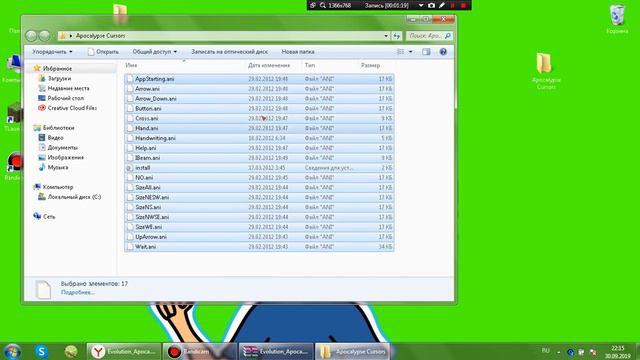Open the Видео library
This screenshot has width=640, height=360.
(55, 138)
